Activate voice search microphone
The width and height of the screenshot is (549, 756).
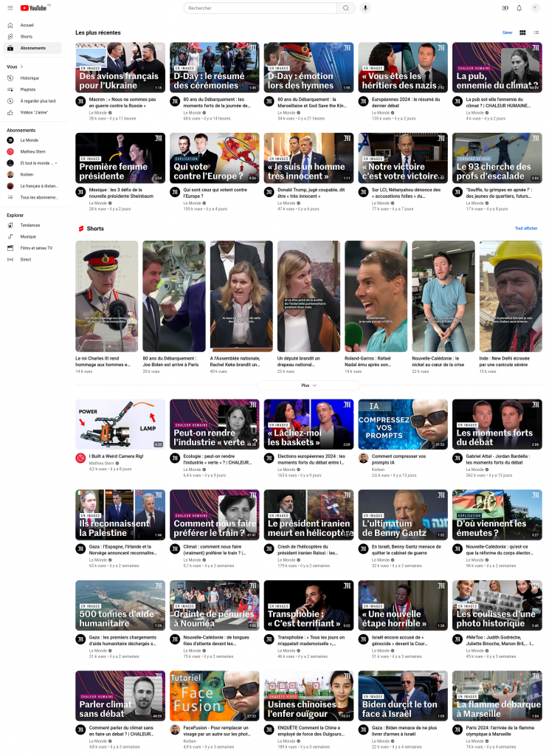[x=365, y=7]
